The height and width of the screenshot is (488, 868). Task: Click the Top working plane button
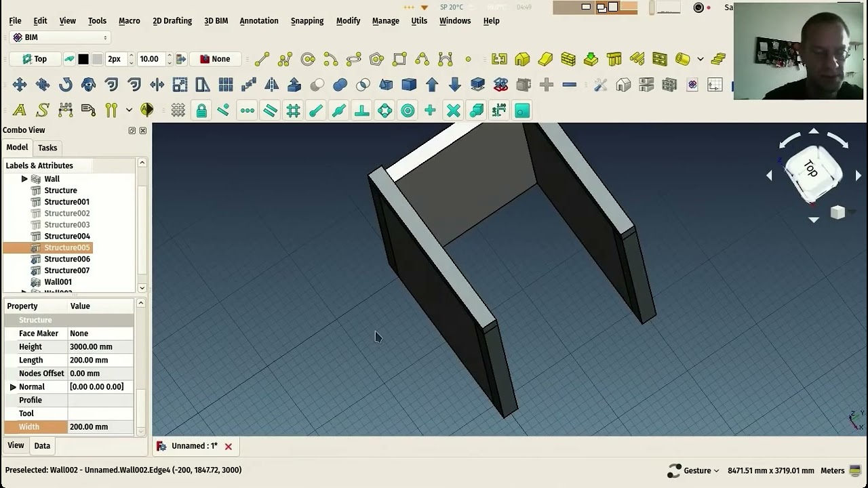point(35,59)
